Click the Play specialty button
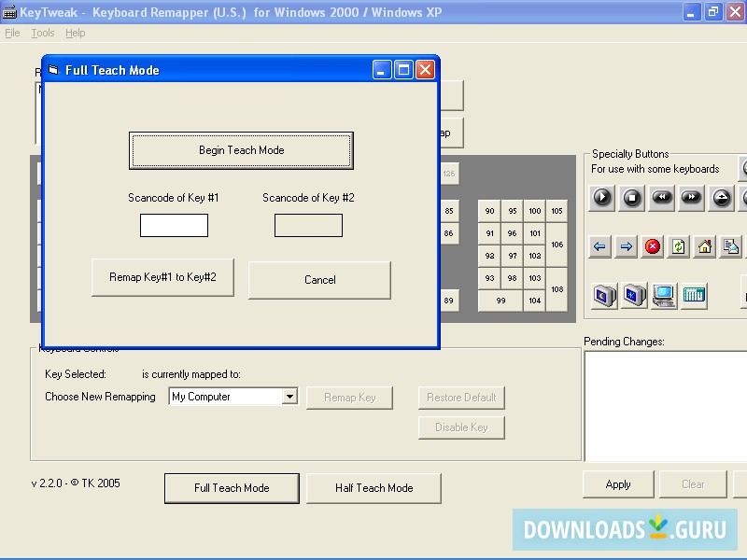Image resolution: width=747 pixels, height=560 pixels. [x=602, y=198]
